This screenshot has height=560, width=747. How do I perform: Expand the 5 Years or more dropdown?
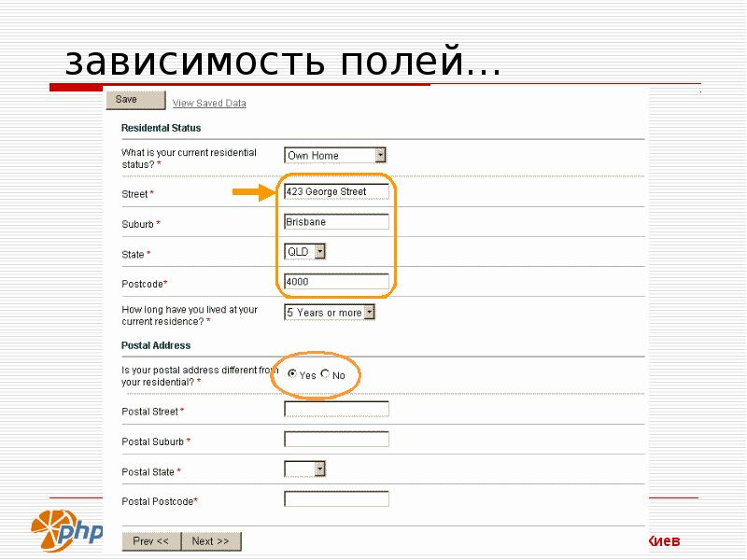[x=330, y=313]
